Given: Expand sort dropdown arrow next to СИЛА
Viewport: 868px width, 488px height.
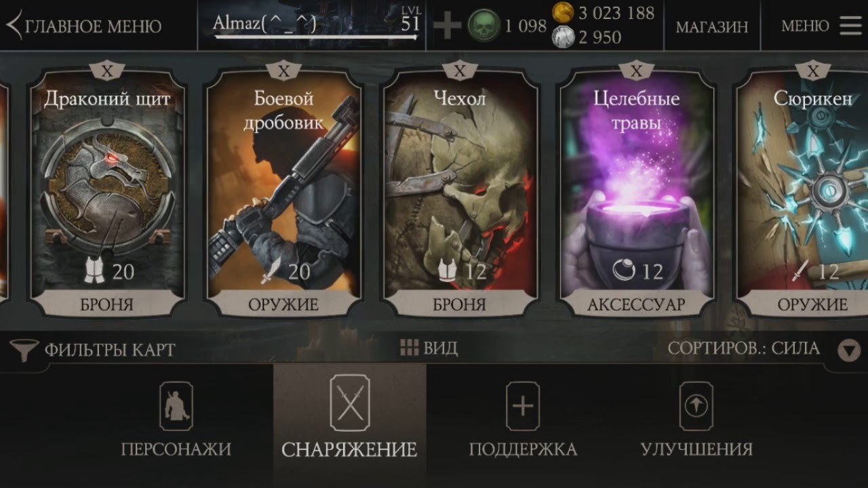Looking at the screenshot, I should coord(848,350).
